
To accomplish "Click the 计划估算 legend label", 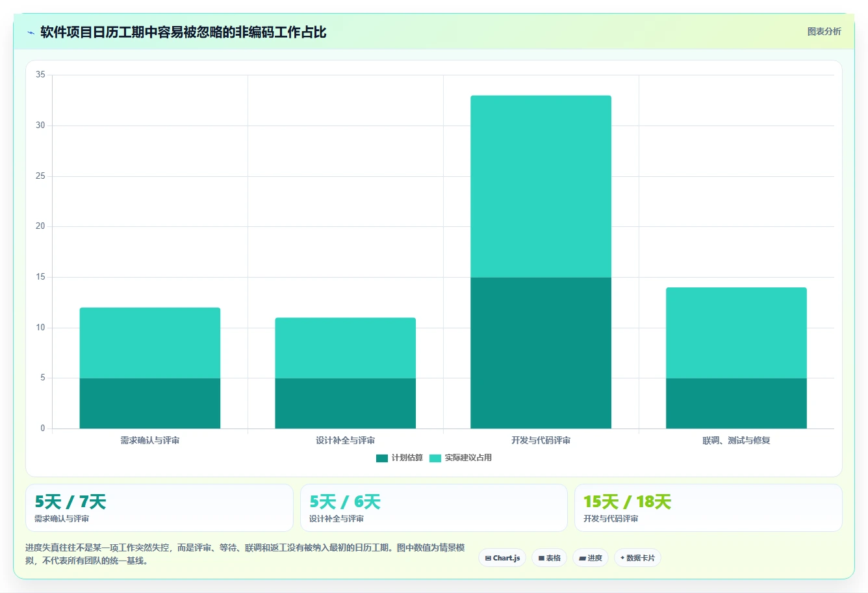I will [407, 458].
